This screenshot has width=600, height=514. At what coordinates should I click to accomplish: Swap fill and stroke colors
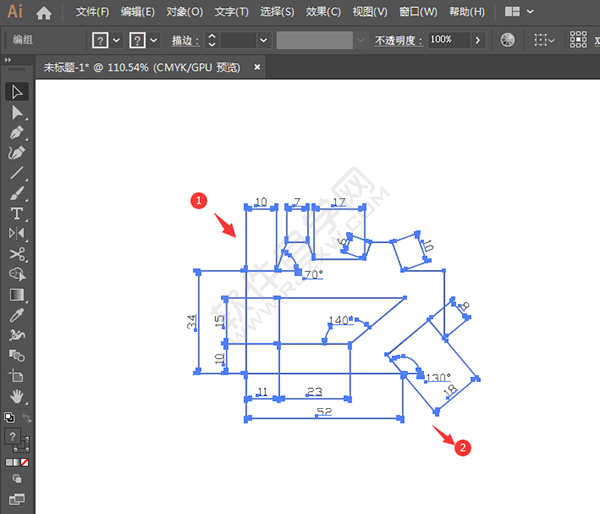click(x=26, y=417)
